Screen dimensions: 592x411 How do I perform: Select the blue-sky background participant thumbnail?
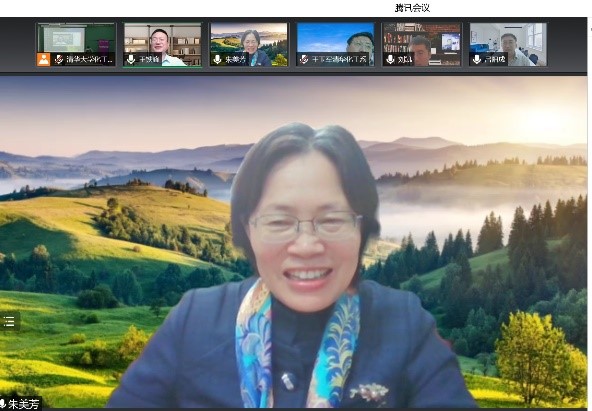335,45
